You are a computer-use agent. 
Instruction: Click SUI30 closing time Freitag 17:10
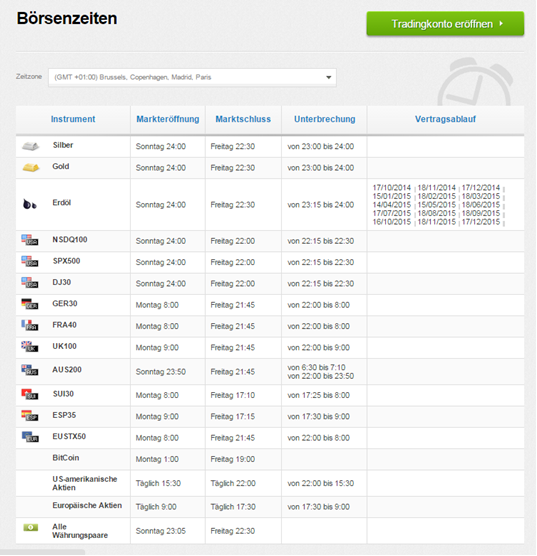click(x=233, y=395)
